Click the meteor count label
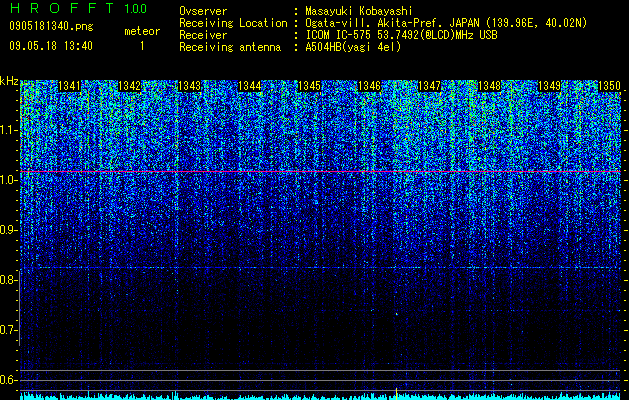The image size is (629, 400). point(142,31)
